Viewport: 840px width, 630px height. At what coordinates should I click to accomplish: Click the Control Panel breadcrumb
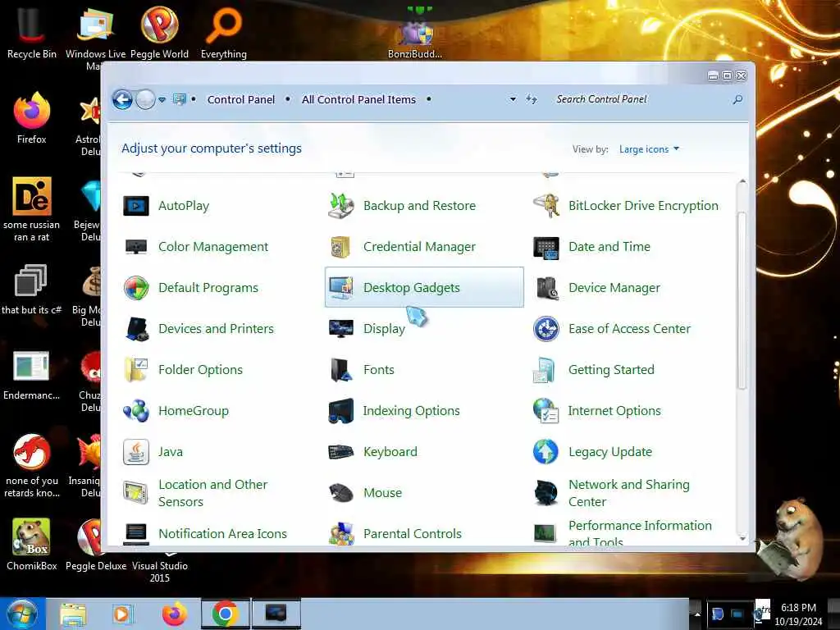tap(240, 99)
